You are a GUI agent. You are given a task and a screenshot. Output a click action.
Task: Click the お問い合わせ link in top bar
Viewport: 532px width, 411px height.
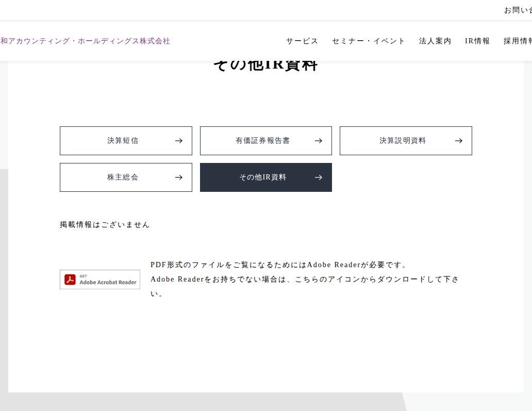[x=518, y=10]
